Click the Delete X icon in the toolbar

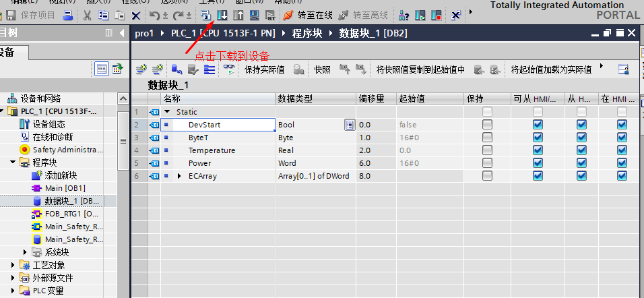pos(136,15)
